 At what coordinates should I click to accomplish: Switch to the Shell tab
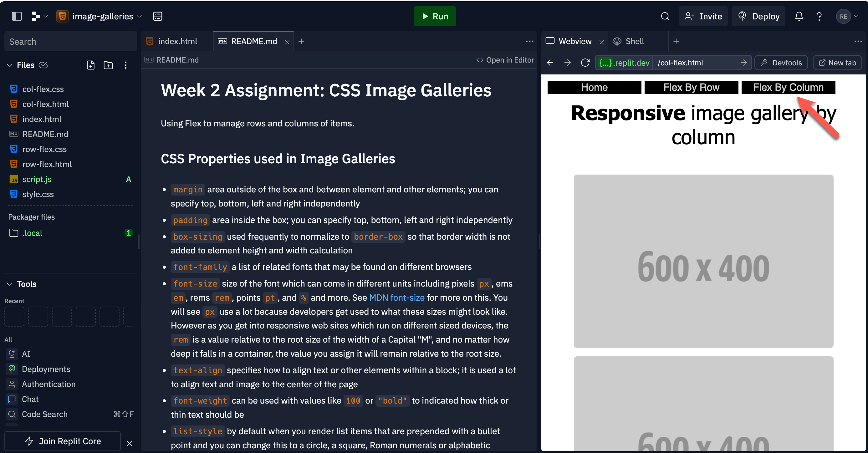pos(634,41)
